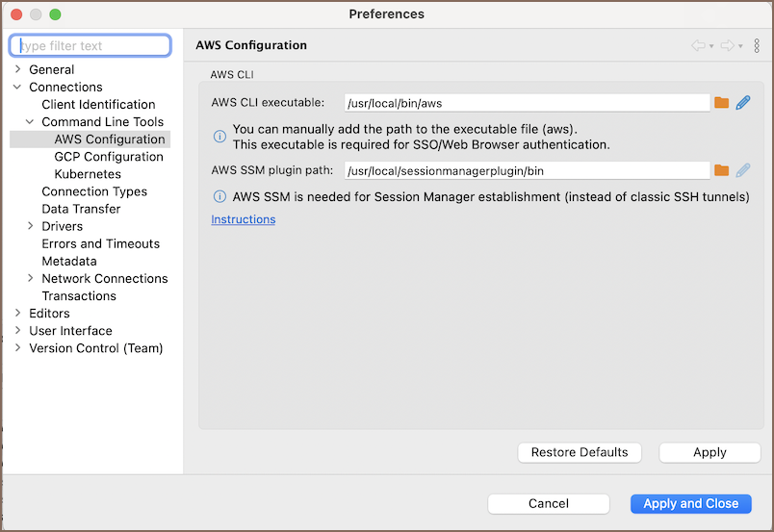Click the Apply and Close button
The width and height of the screenshot is (774, 532).
(x=690, y=503)
